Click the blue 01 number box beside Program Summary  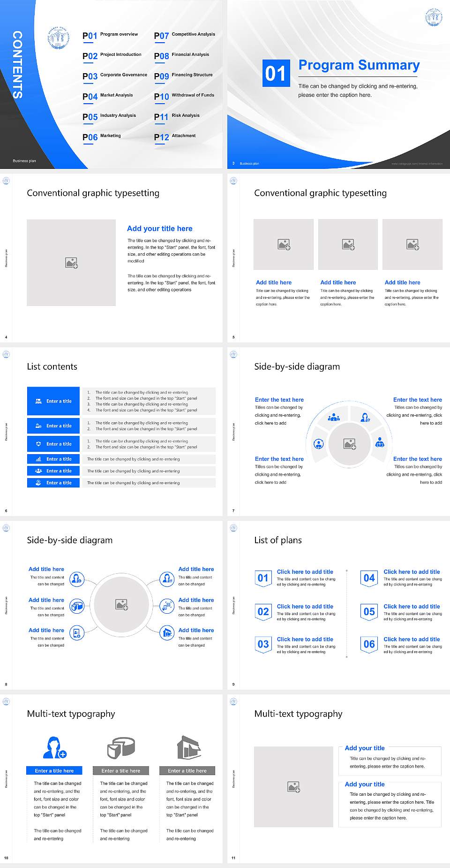(275, 73)
